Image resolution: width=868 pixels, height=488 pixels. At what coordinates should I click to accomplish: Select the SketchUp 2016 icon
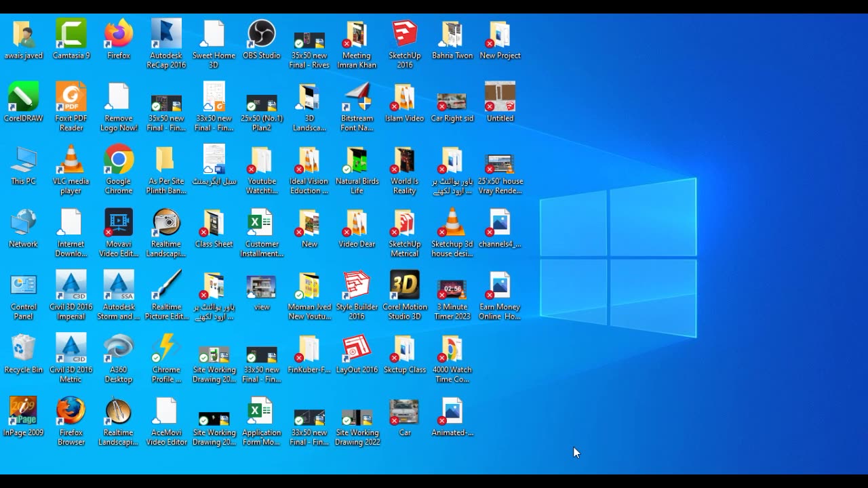pos(405,34)
